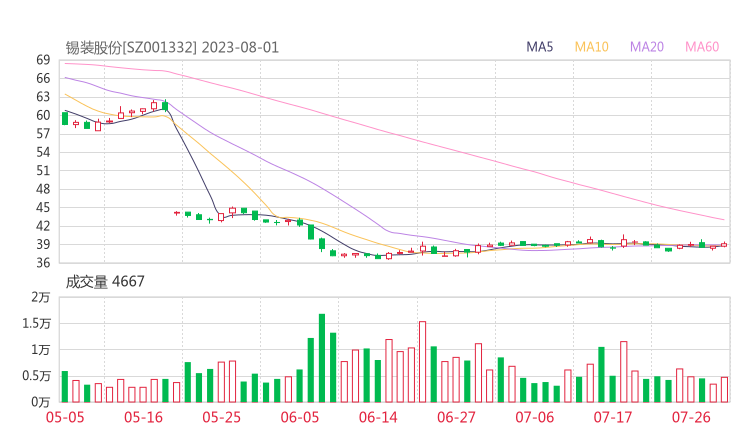Click the 57 price axis label
740x440 pixels.
(43, 134)
